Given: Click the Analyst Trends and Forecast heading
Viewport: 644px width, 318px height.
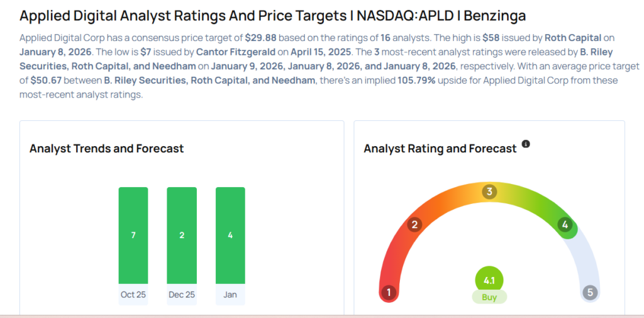Looking at the screenshot, I should (x=107, y=149).
